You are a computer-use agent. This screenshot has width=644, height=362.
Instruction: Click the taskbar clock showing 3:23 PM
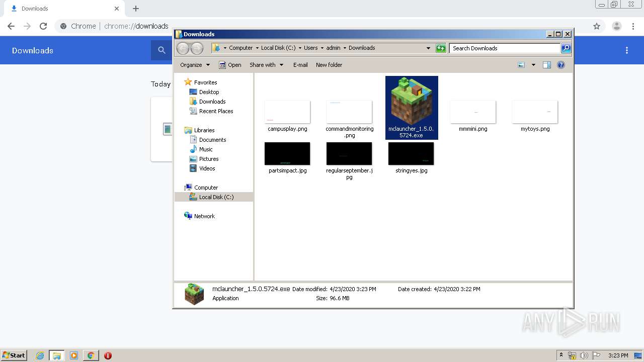(618, 355)
